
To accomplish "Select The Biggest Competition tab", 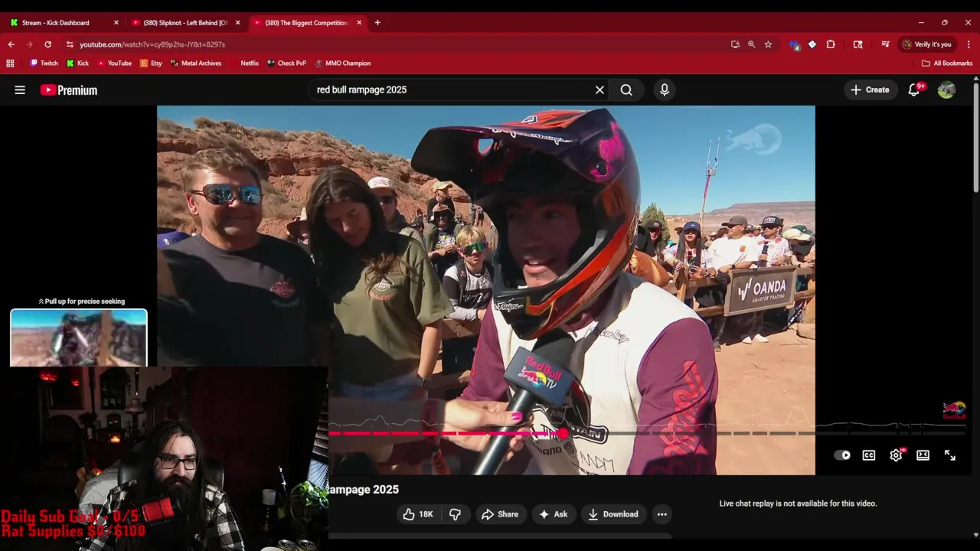I will (305, 22).
